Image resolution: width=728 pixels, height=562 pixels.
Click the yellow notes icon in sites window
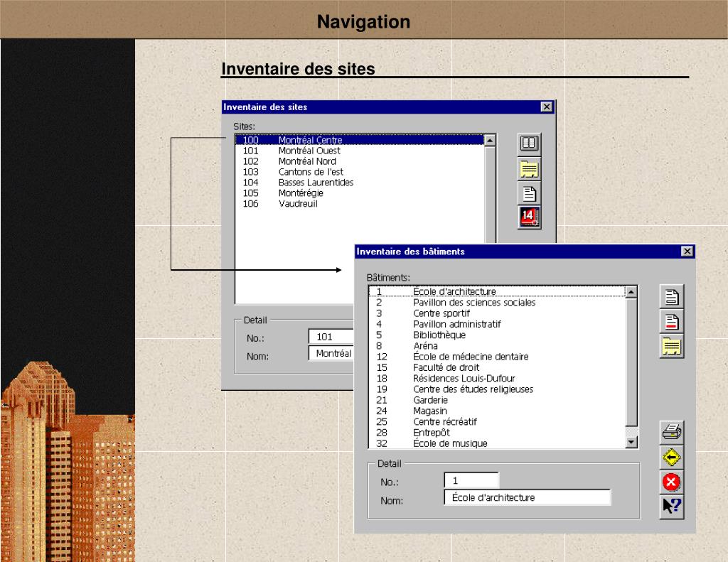tap(529, 168)
